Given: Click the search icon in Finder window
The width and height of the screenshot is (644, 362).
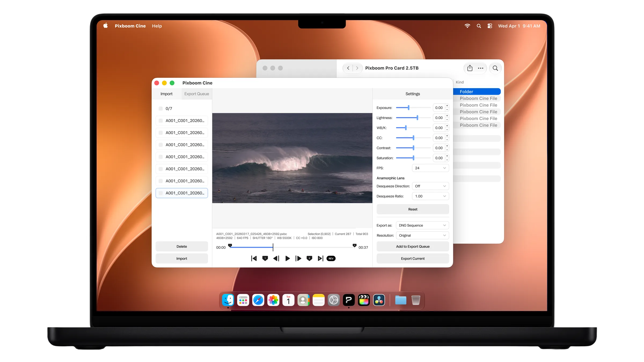Looking at the screenshot, I should click(495, 68).
